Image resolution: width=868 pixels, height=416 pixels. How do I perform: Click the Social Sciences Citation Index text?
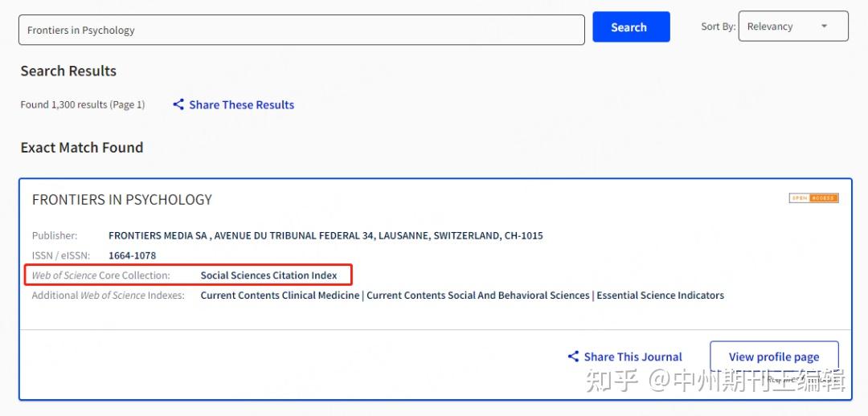pyautogui.click(x=268, y=275)
